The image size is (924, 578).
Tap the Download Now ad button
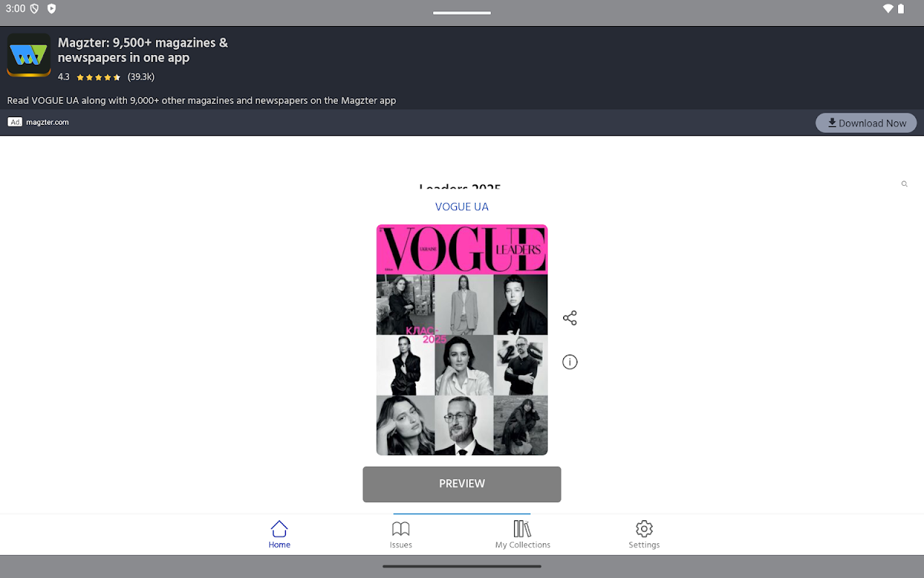[x=866, y=123]
